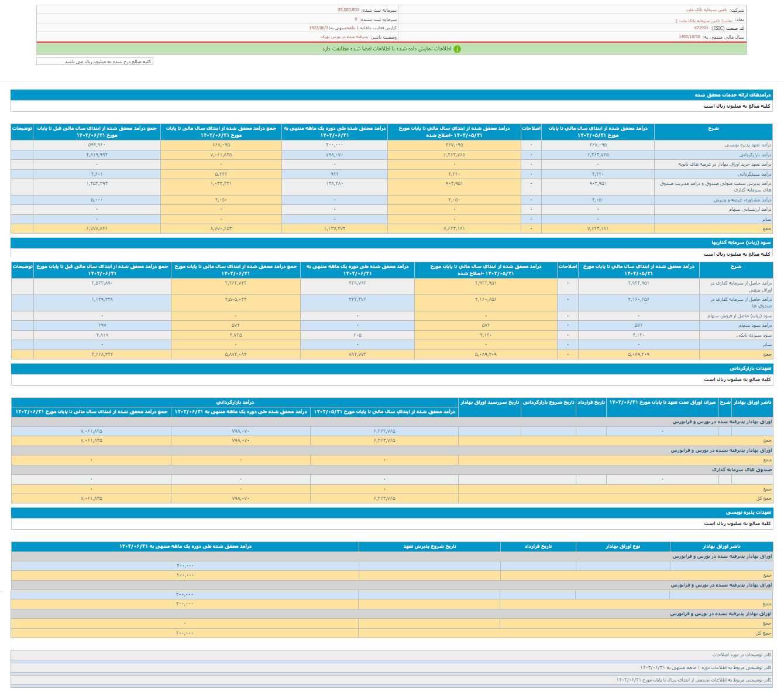Click column header تاریخ شروع پذیرش تعهد
The image size is (784, 699).
click(x=429, y=546)
